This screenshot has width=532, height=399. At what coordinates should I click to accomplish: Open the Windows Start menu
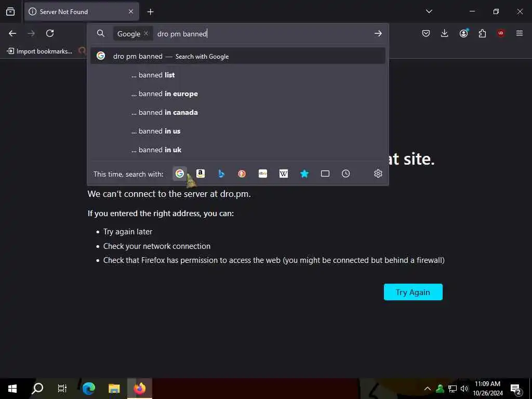(x=12, y=389)
